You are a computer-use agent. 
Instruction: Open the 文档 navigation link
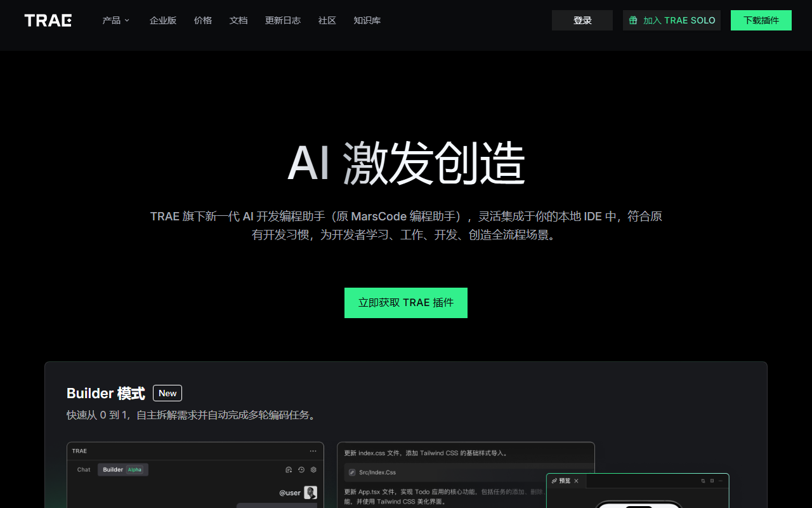point(239,20)
